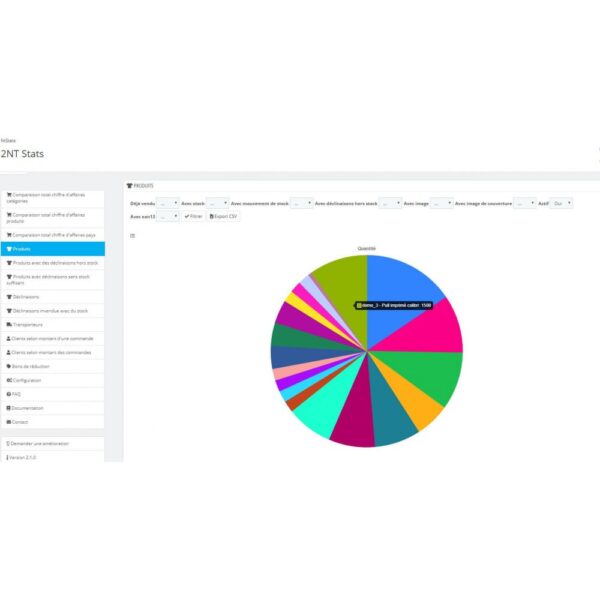Click the book icon beside Documentation

[x=8, y=408]
